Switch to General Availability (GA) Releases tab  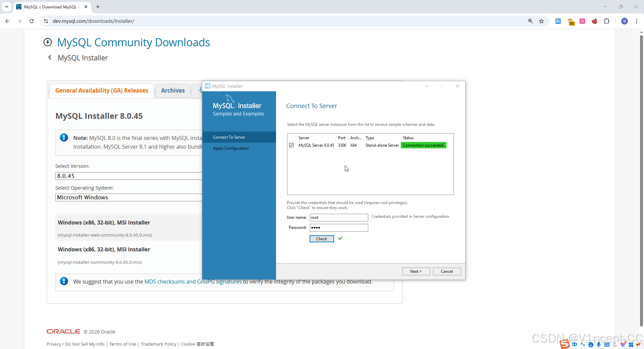(102, 91)
